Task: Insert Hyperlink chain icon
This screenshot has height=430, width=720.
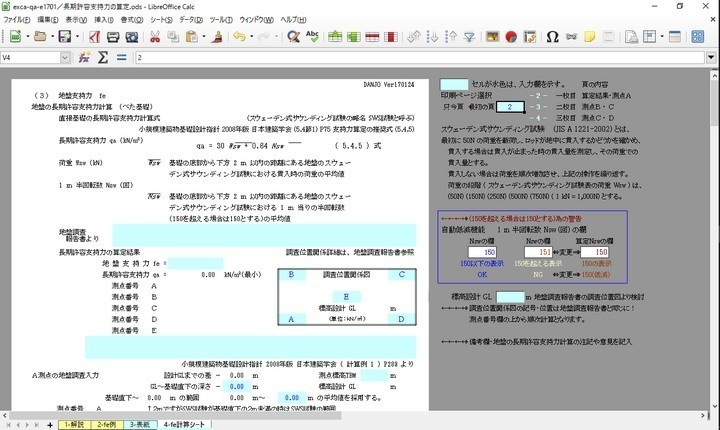Action: [x=571, y=37]
